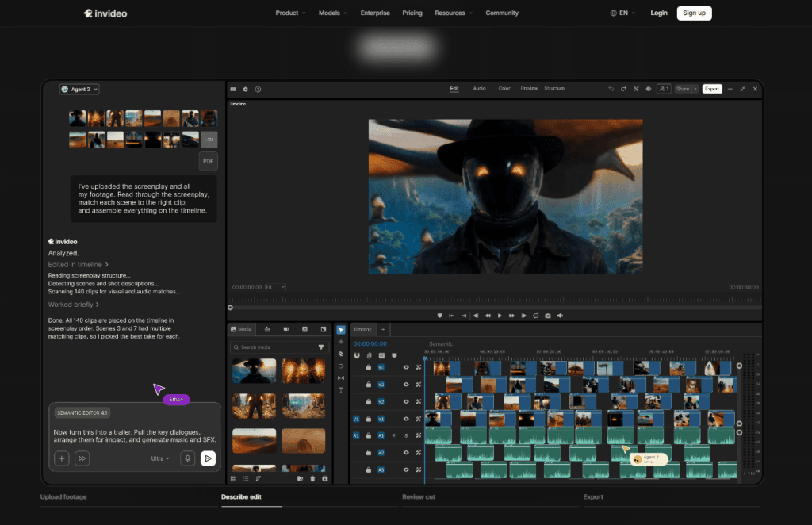Click the linked selection clip icon

(370, 356)
